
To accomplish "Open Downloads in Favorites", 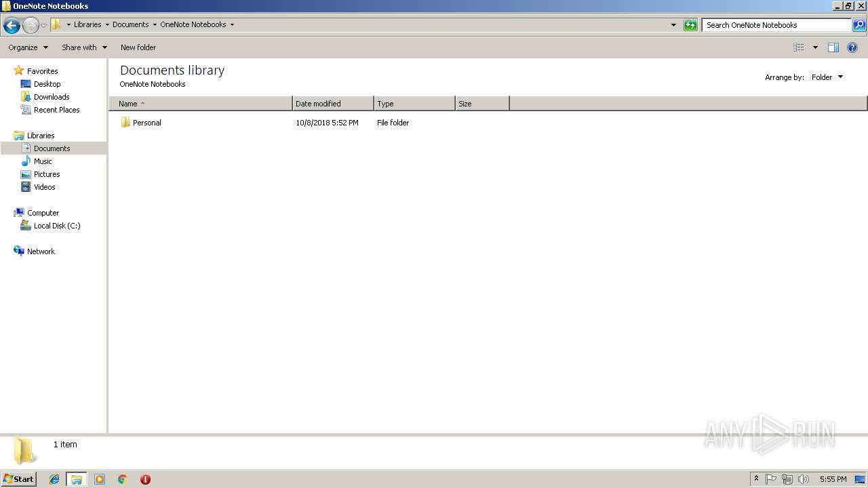I will [52, 97].
